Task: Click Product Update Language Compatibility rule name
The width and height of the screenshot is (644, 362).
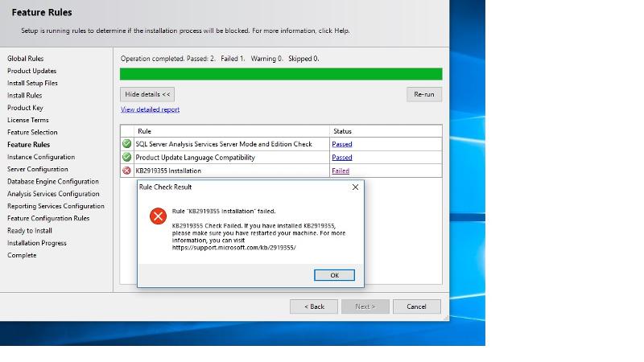Action: point(195,158)
